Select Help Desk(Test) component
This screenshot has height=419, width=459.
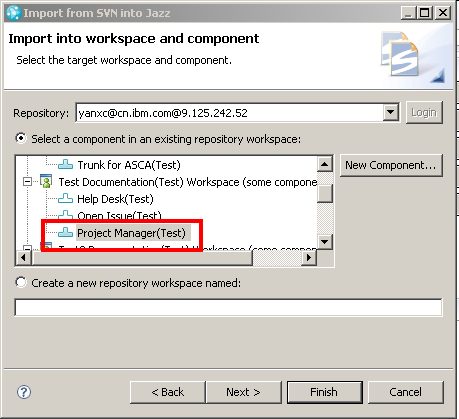click(115, 199)
